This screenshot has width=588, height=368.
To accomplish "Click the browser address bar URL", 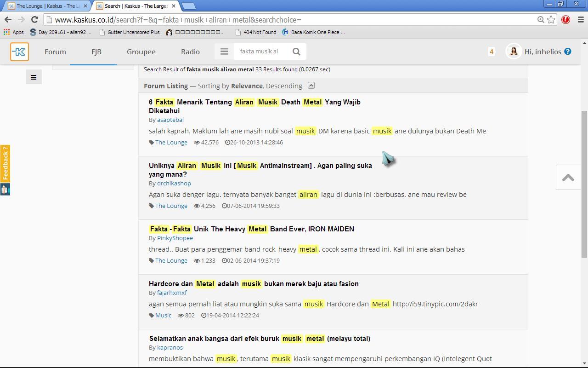I will (x=178, y=20).
